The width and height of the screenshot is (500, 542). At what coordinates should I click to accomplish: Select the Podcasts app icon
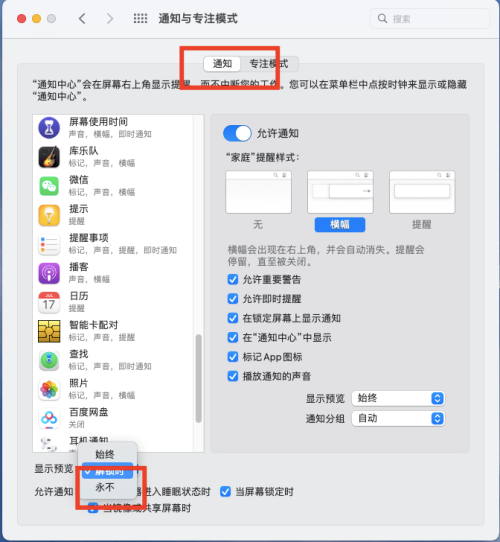(49, 273)
